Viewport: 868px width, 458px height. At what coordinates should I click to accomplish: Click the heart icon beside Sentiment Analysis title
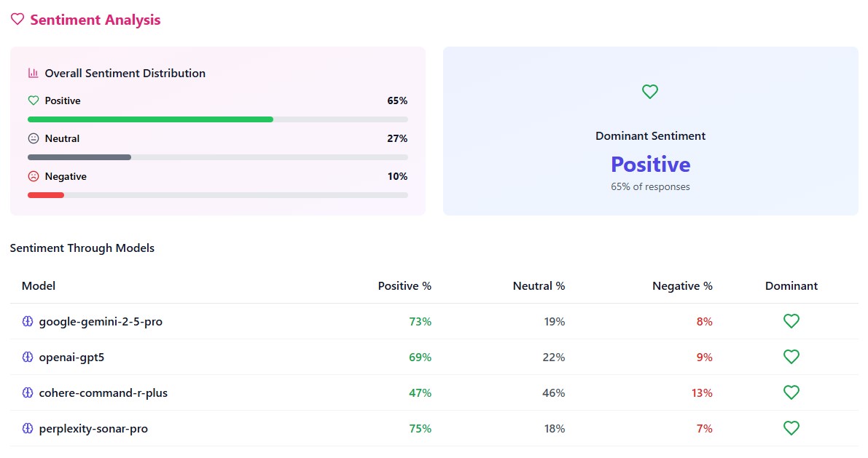(x=17, y=20)
